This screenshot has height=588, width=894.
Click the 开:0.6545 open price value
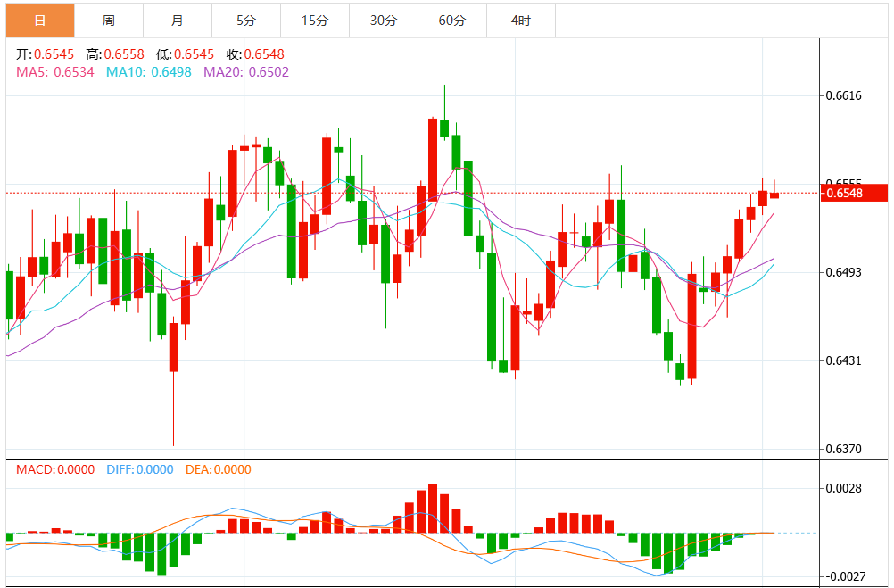coord(45,54)
